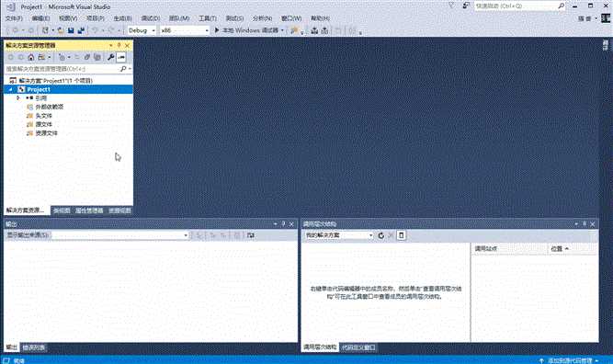This screenshot has width=613, height=364.
Task: Click the 就绪 status bar text
Action: pos(18,361)
